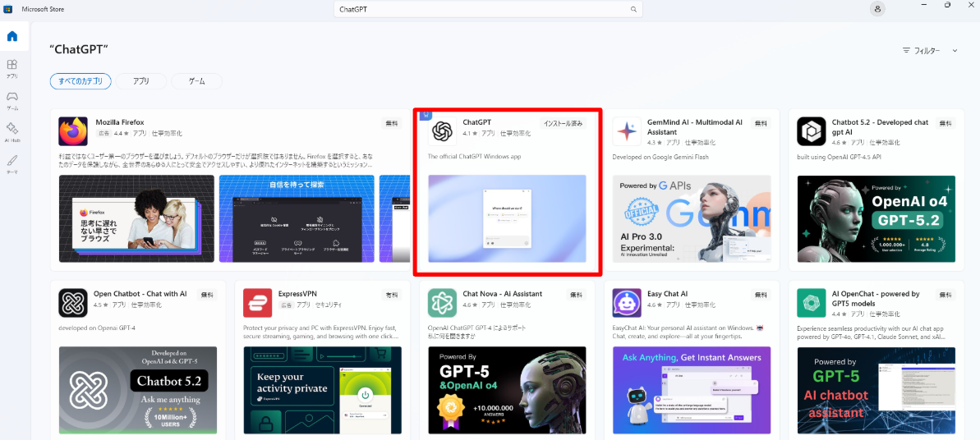Viewport: 980px width, 440px height.
Task: Click the ChatGPT app logo icon
Action: [x=443, y=131]
